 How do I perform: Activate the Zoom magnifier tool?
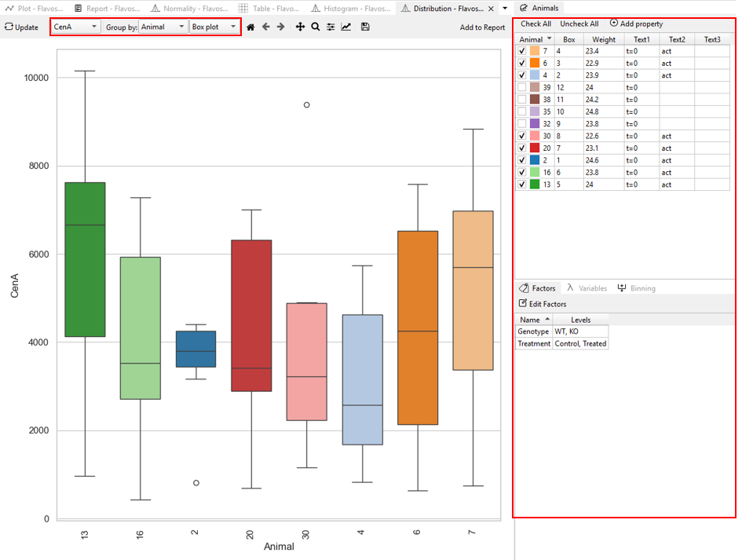click(315, 26)
